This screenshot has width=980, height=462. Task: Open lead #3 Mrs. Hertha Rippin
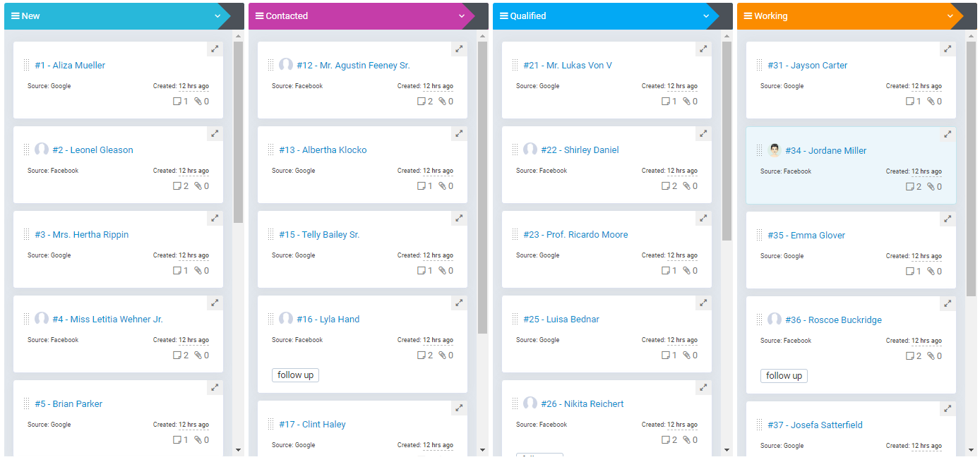(x=90, y=235)
